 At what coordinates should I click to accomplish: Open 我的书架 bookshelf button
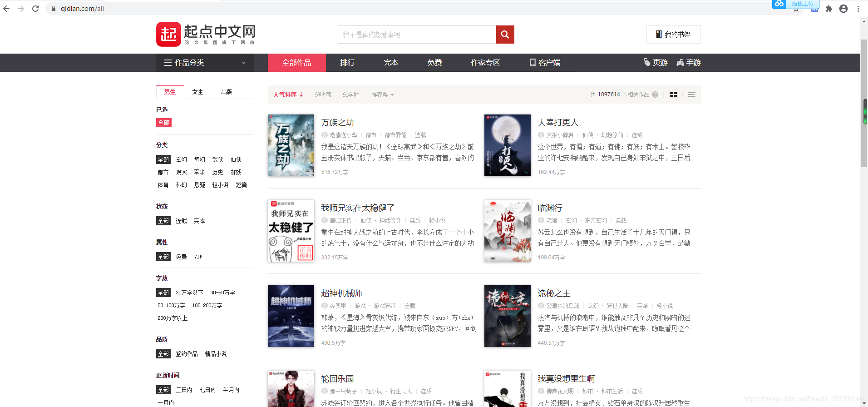[x=673, y=35]
